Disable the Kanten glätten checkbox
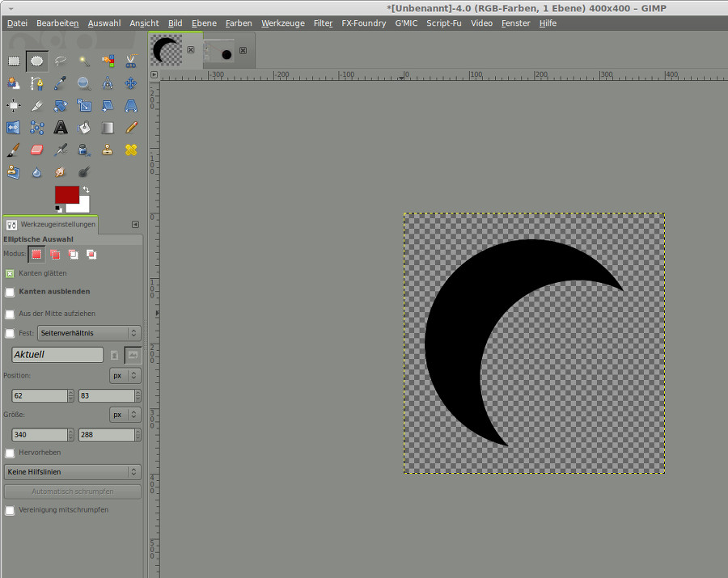 pyautogui.click(x=10, y=273)
